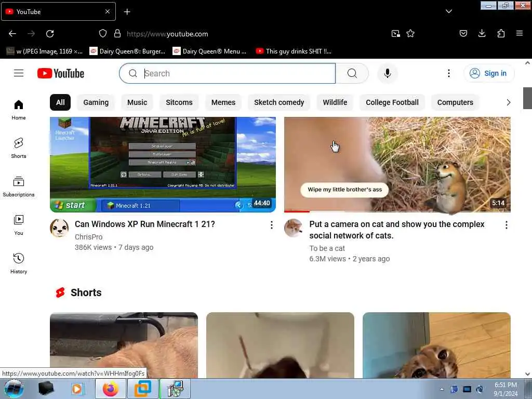Select the Computers category chip

[455, 102]
